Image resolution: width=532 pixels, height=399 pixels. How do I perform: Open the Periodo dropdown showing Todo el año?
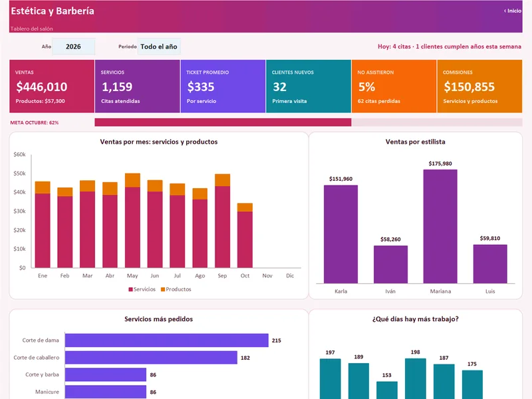(x=159, y=47)
